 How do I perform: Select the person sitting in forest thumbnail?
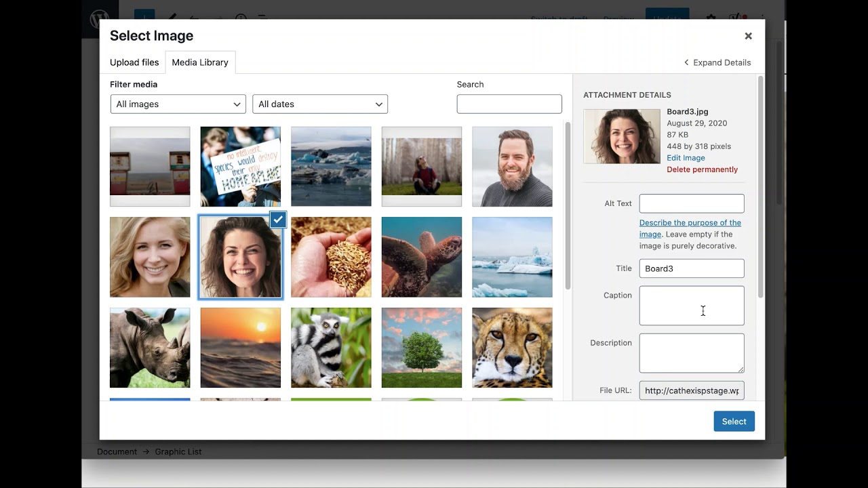422,167
